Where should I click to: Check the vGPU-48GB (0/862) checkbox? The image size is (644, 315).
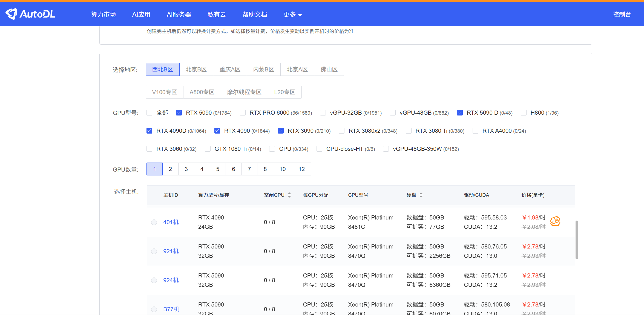click(x=393, y=113)
